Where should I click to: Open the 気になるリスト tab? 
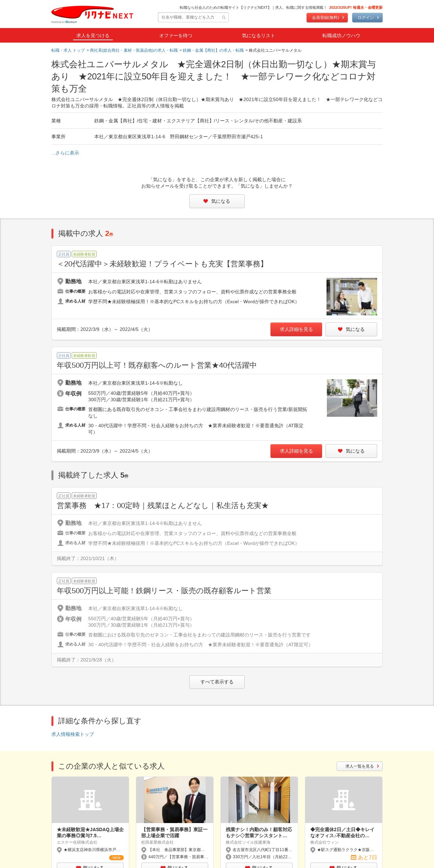click(x=258, y=35)
